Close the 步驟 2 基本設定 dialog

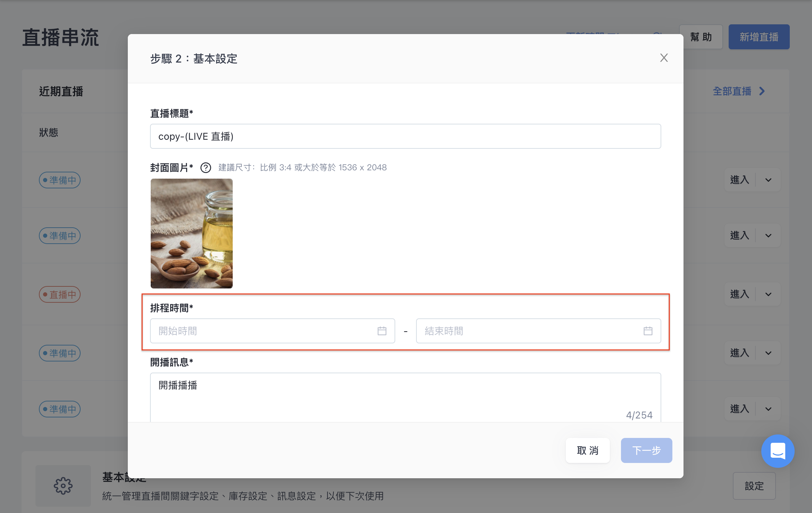coord(664,58)
